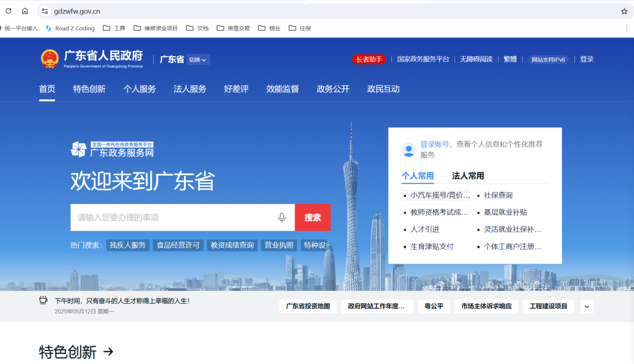Open the 国家政务服务平台 link
This screenshot has width=634, height=364.
(x=423, y=59)
